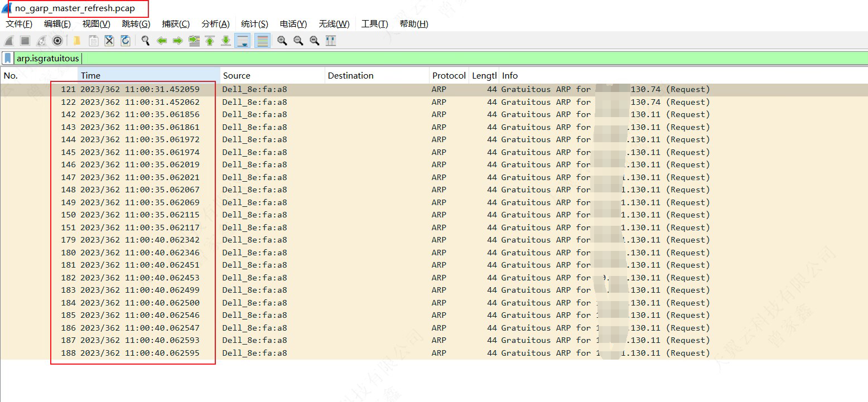Viewport: 868px width, 402px height.
Task: Click the arp.isgratuitous filter field
Action: [441, 58]
